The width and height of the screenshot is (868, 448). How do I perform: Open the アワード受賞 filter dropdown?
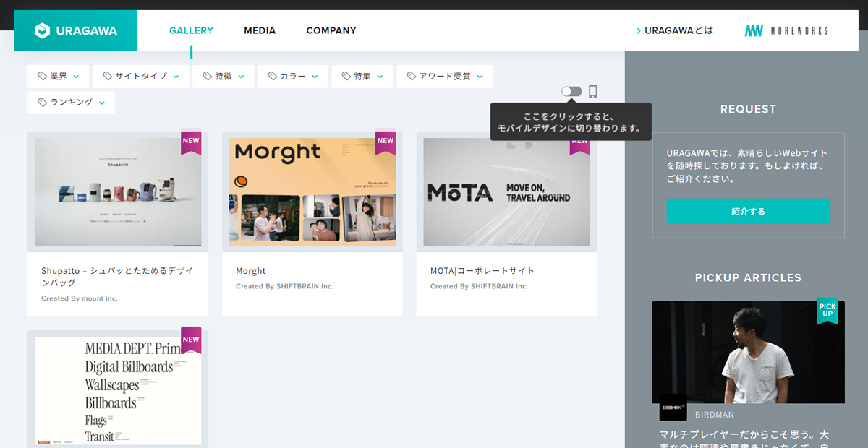pyautogui.click(x=444, y=77)
